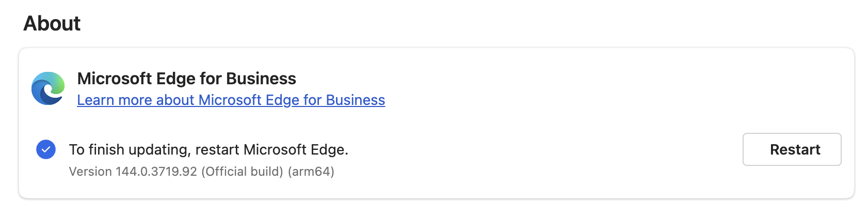Screen dimensions: 868x214
Task: Click the word 'Version' in build info
Action: click(x=90, y=172)
